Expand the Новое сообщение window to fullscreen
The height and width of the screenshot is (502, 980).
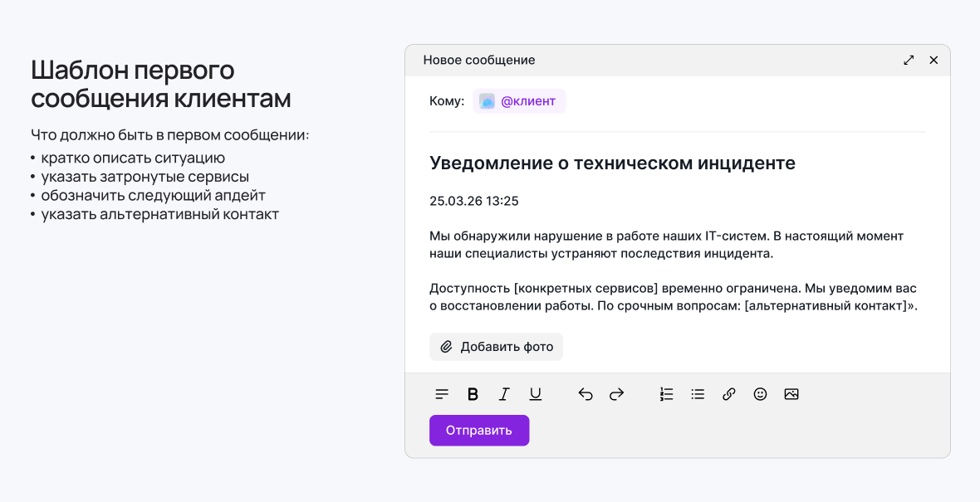909,61
